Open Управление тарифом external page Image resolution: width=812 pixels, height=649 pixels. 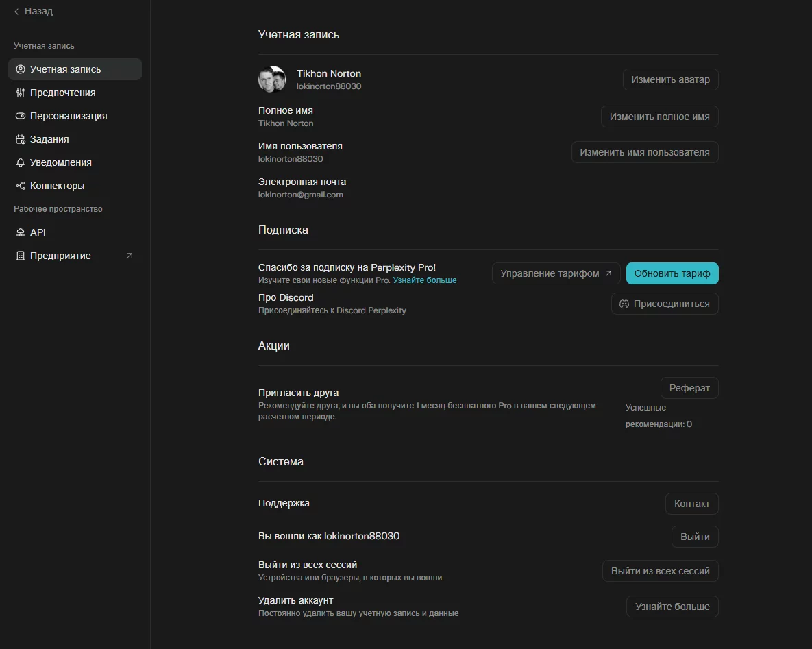(556, 273)
